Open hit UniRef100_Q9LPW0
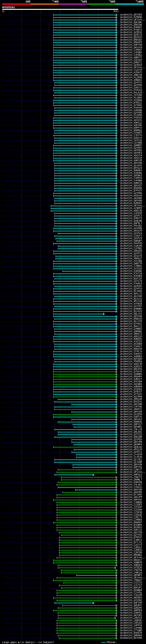 tap(131, 22)
